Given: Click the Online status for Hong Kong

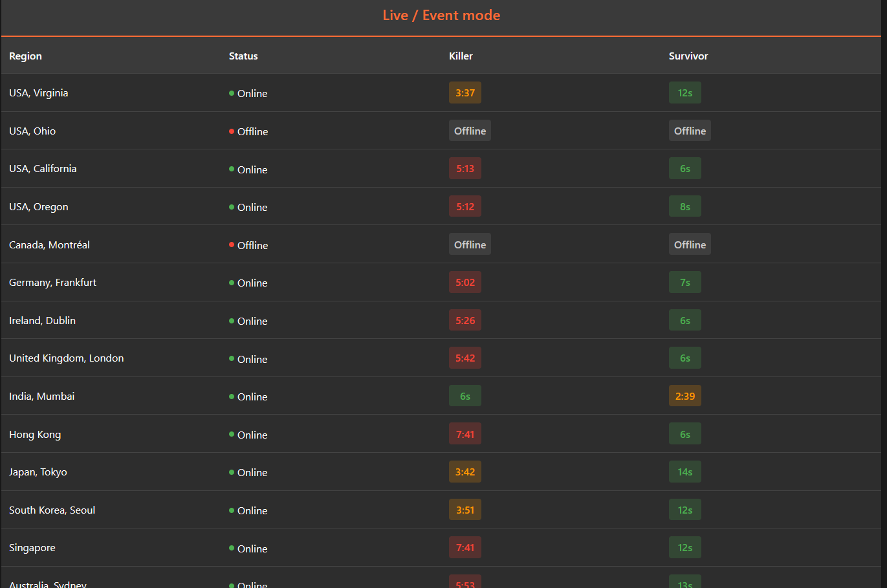Looking at the screenshot, I should [x=248, y=435].
